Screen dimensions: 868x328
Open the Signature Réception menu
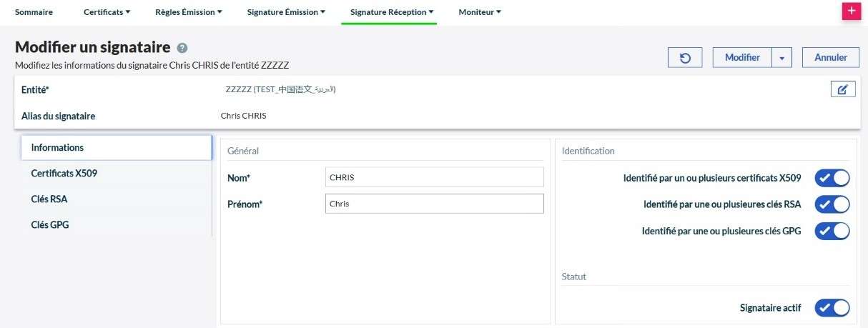tap(392, 12)
